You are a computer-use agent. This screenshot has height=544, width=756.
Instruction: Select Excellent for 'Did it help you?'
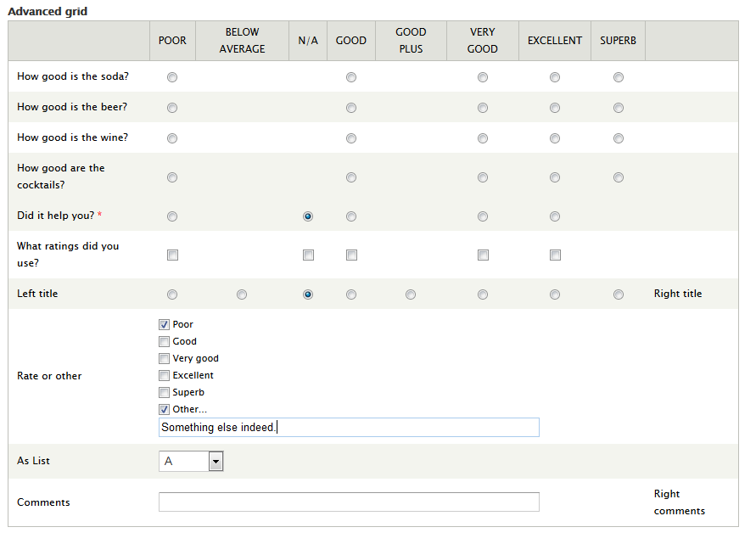click(x=555, y=216)
